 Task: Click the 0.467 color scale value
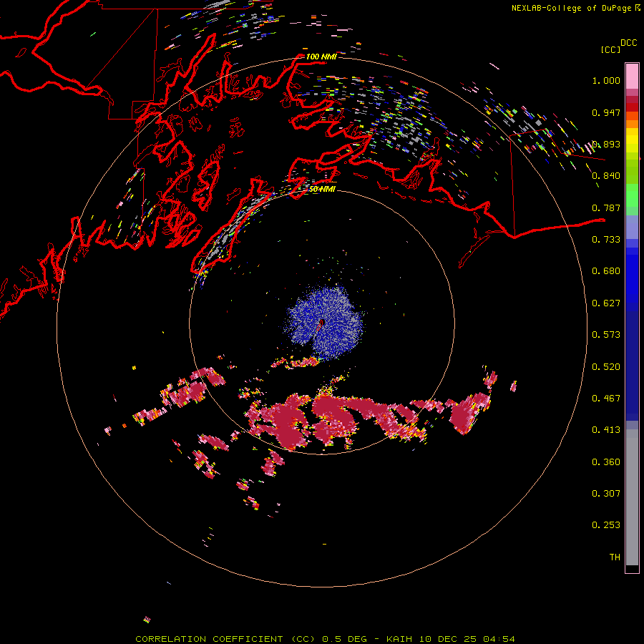(606, 399)
